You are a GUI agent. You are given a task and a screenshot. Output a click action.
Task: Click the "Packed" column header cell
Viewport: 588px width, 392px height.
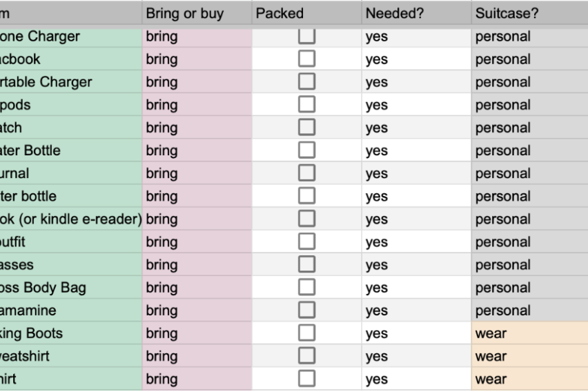coord(306,14)
